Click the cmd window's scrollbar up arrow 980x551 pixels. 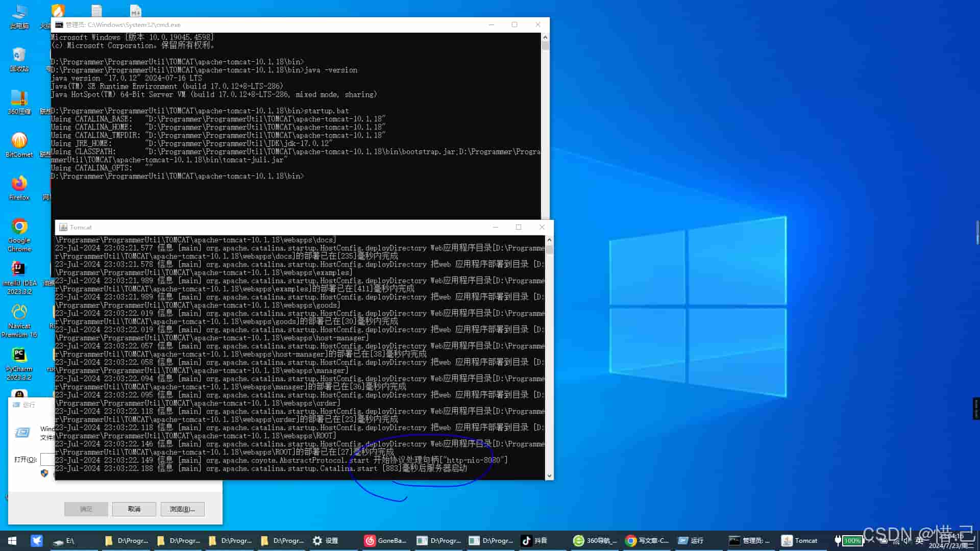545,37
